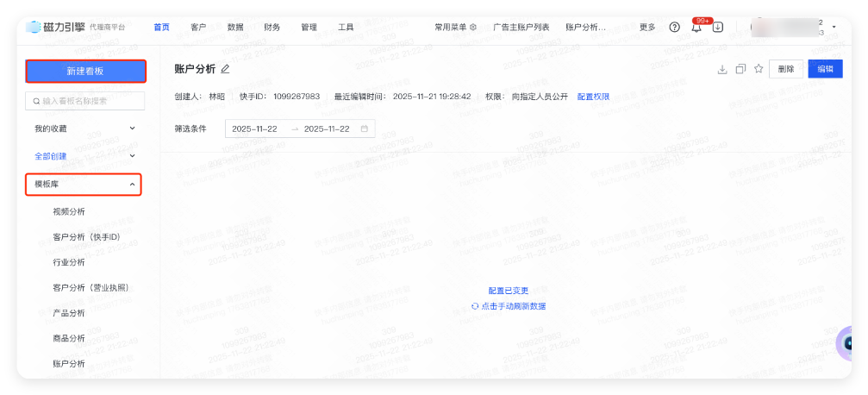Open the user account dropdown arrow

point(834,27)
